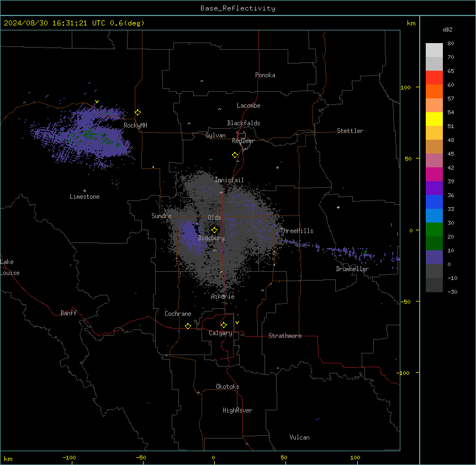Select the Strathmore label

point(285,336)
